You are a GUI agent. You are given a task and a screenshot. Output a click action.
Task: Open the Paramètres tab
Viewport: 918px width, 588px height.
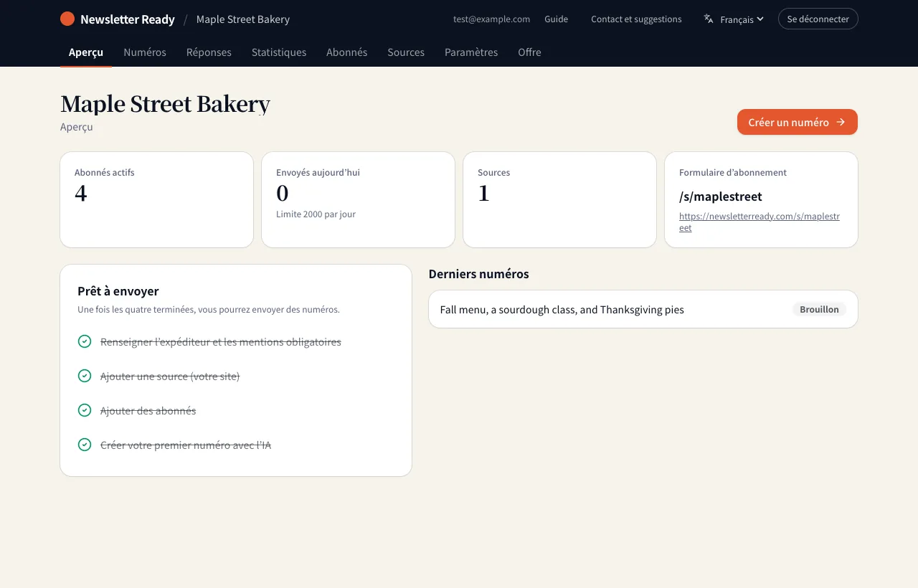coord(471,52)
